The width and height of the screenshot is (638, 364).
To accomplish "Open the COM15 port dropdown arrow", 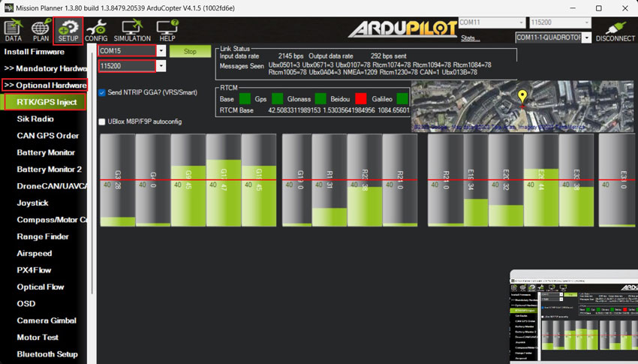I will point(161,51).
